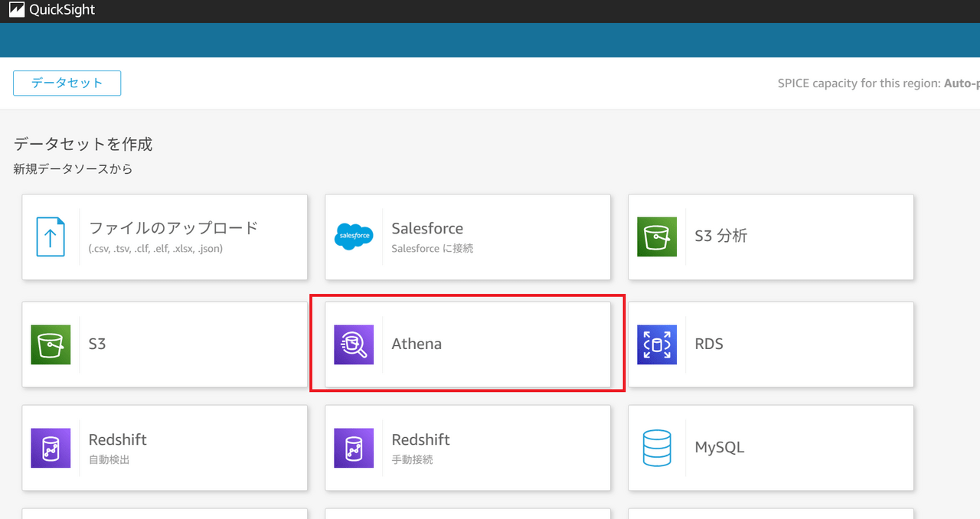This screenshot has width=980, height=519.
Task: Select the plain S3 data source label
Action: 97,344
